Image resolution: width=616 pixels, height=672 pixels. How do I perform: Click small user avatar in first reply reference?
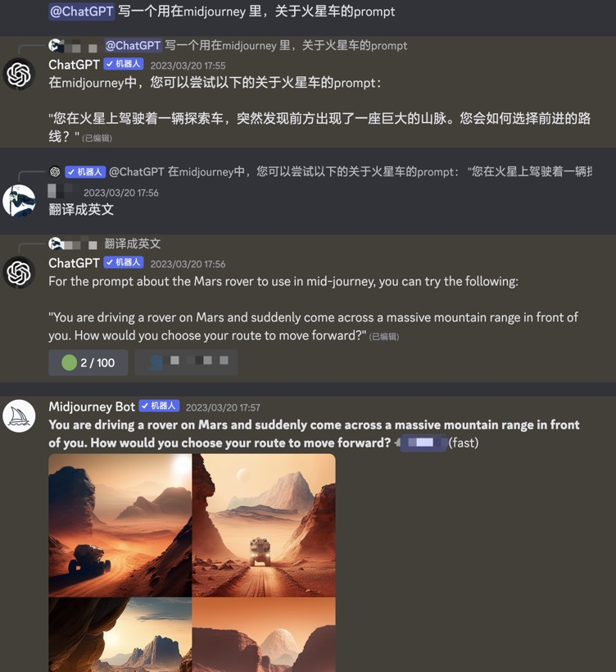[x=54, y=45]
